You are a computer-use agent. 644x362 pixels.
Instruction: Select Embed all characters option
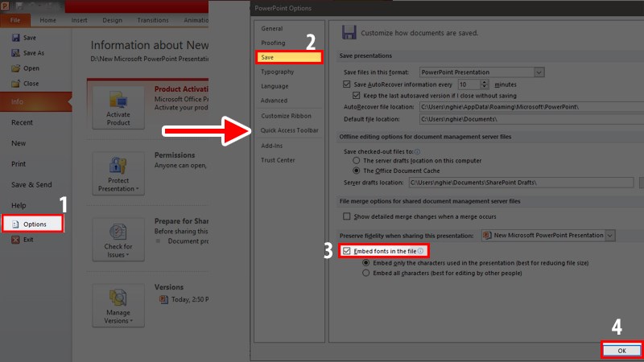[366, 273]
